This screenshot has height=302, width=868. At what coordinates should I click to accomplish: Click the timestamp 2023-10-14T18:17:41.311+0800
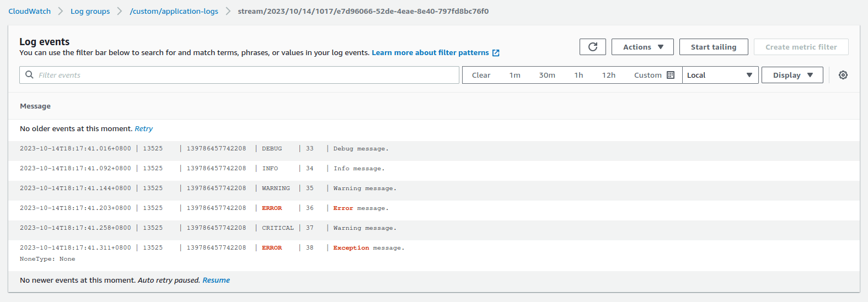point(76,248)
